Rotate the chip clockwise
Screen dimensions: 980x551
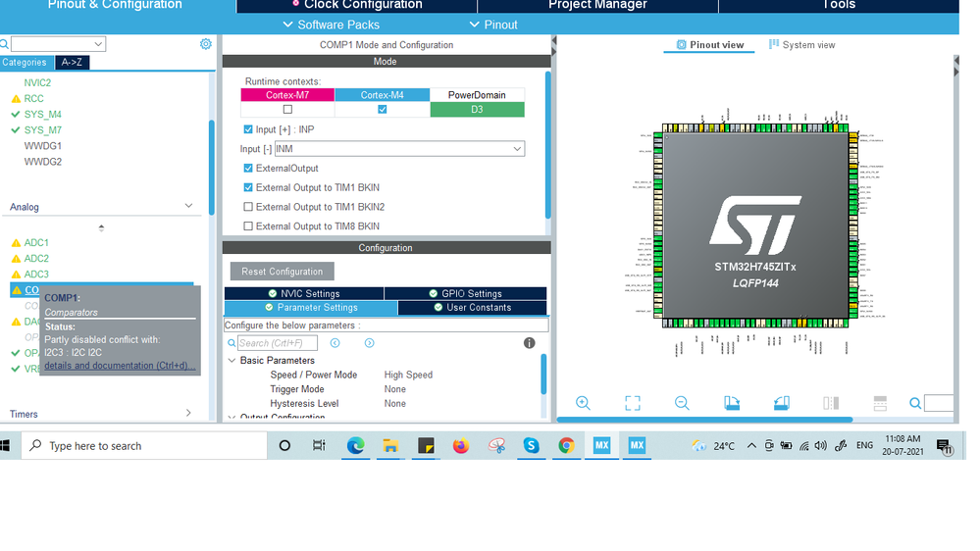pos(732,403)
